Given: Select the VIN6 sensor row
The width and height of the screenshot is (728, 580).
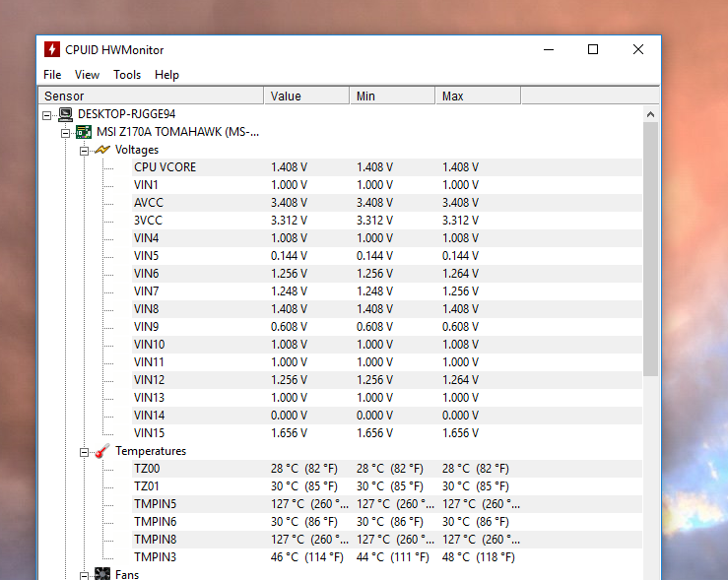Looking at the screenshot, I should [387, 274].
